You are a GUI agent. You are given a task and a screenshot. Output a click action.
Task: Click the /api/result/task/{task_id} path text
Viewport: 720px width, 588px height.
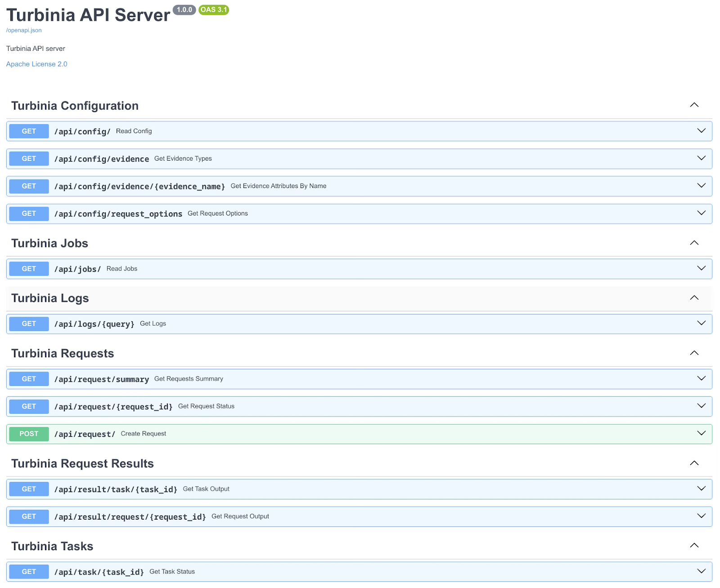pyautogui.click(x=116, y=489)
